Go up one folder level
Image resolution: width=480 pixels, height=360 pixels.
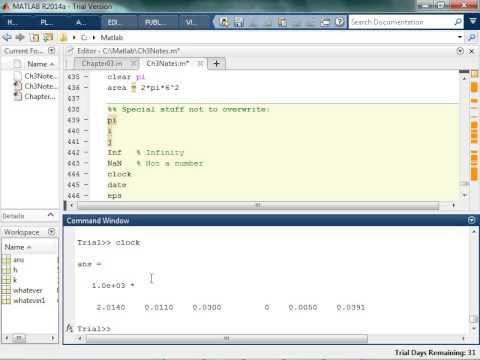click(x=35, y=37)
